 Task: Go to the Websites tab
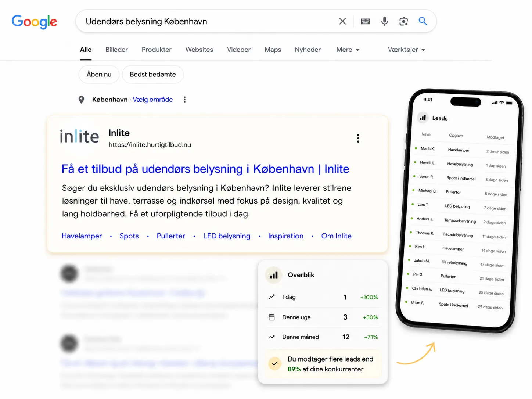pos(199,50)
